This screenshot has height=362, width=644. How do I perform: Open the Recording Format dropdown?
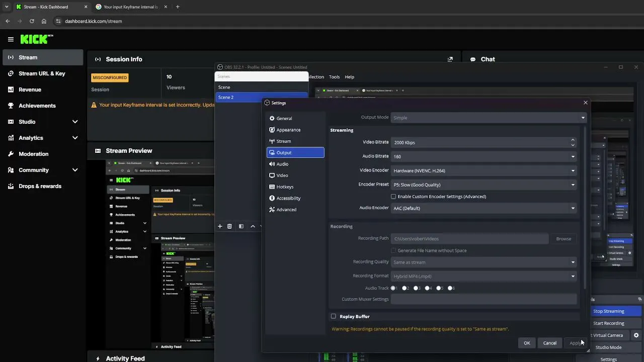coord(484,276)
